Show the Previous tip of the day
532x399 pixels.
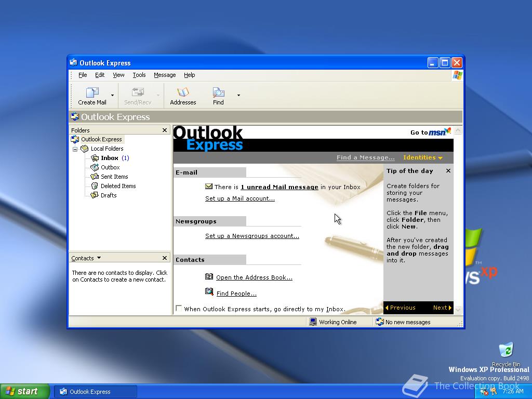[401, 308]
